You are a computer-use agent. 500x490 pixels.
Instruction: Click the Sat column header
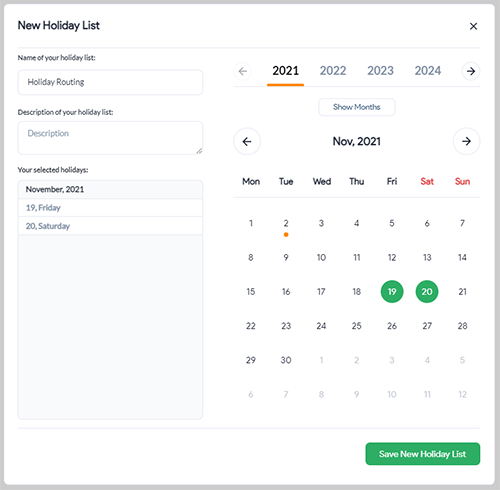click(x=427, y=181)
